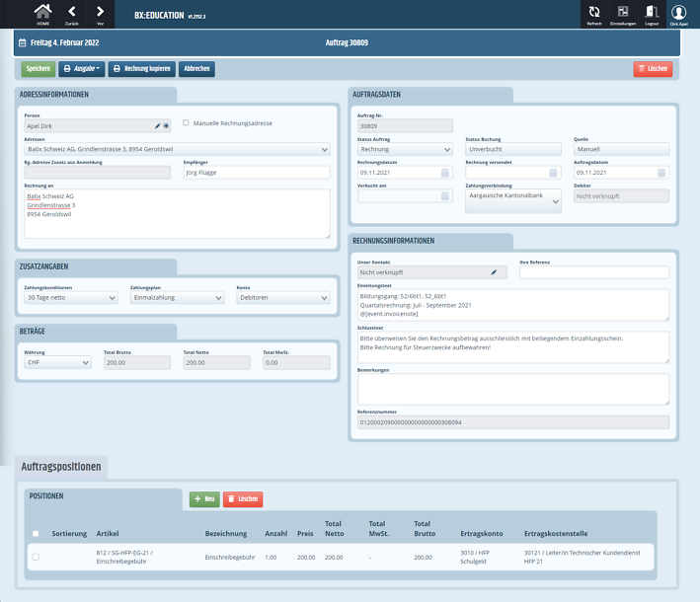Screen dimensions: 700x602
Task: Check the Einschreibegebühr position row checkbox
Action: click(36, 557)
